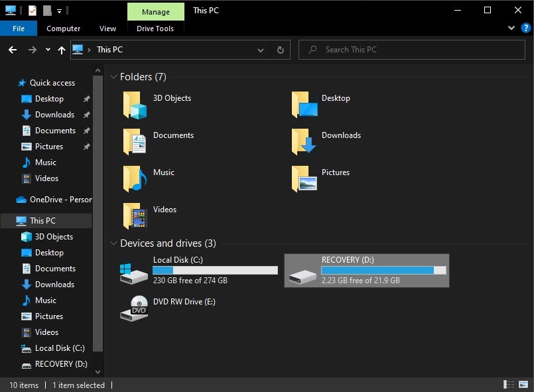Switch to Details view icon in status bar
This screenshot has height=392, width=534.
click(x=509, y=385)
